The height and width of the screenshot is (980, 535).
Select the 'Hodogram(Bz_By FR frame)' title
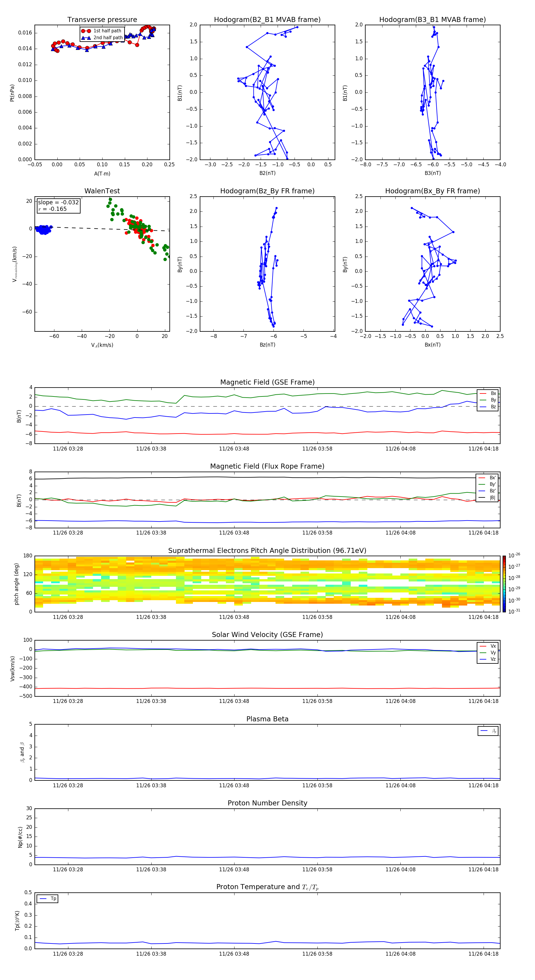pyautogui.click(x=267, y=191)
